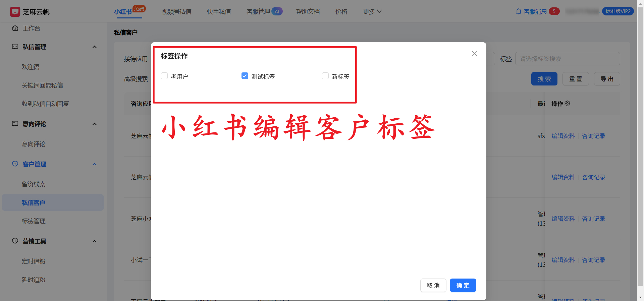Click the page scrollbar up arrow
The image size is (644, 301).
pyautogui.click(x=640, y=3)
